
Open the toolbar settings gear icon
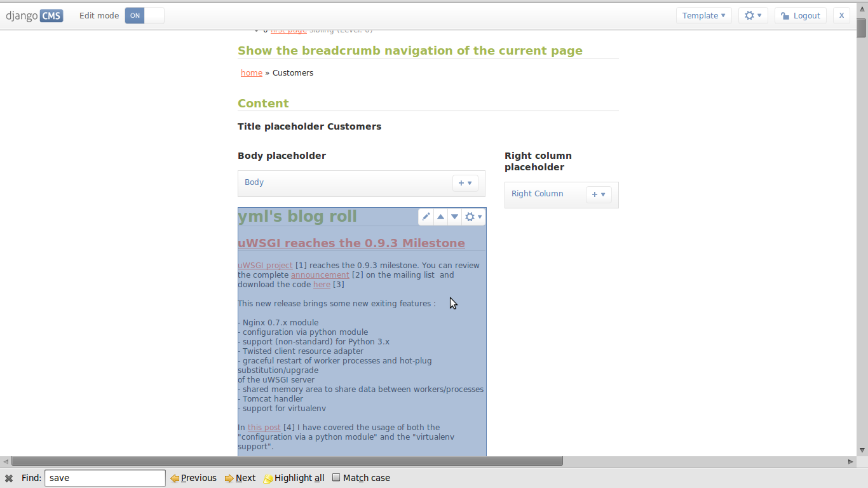click(750, 15)
